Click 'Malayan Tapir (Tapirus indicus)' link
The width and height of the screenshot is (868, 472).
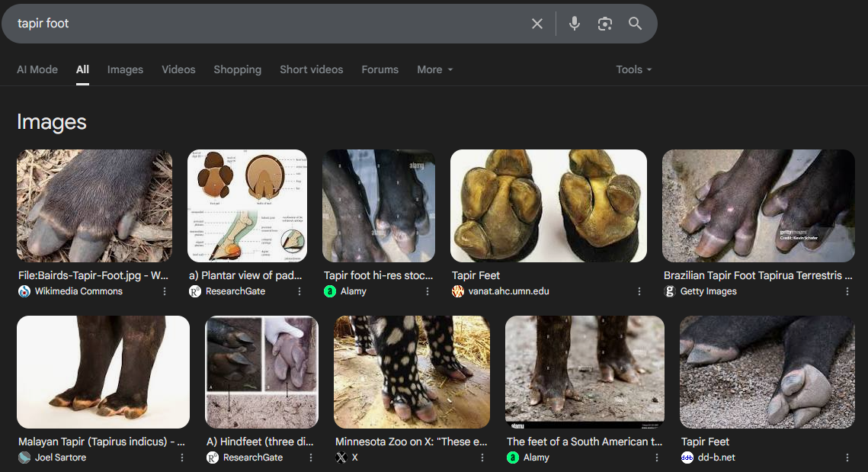coord(101,441)
